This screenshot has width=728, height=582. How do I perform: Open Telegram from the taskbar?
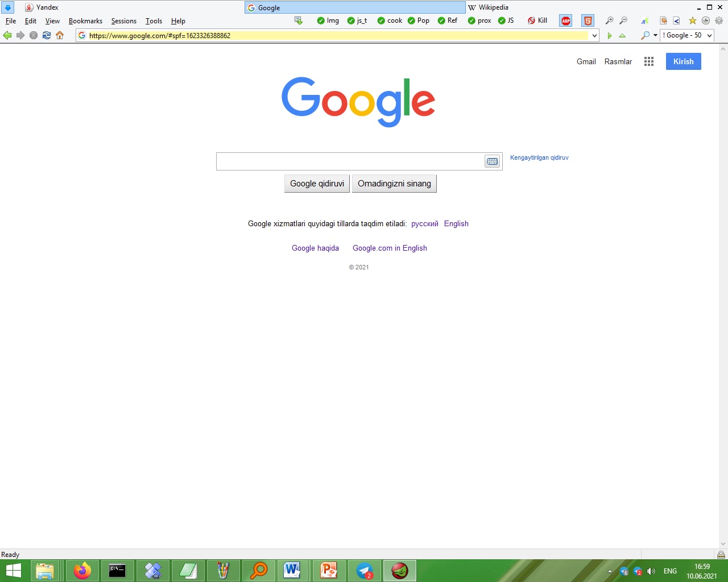[365, 571]
